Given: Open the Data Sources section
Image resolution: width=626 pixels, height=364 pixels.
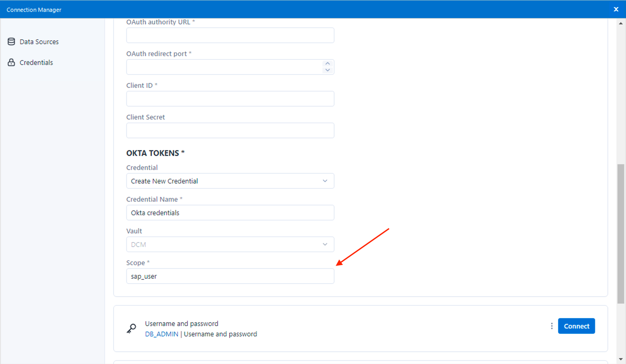Looking at the screenshot, I should [39, 42].
